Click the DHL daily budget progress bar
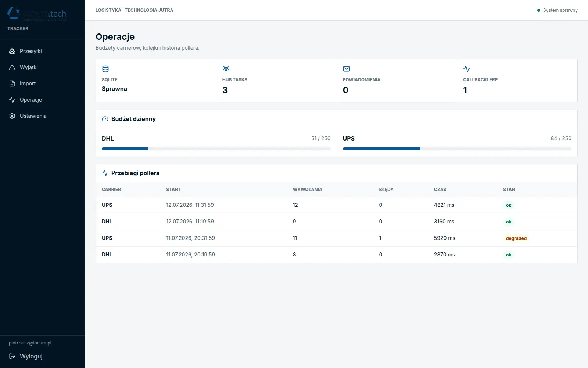The height and width of the screenshot is (368, 588). click(x=216, y=149)
